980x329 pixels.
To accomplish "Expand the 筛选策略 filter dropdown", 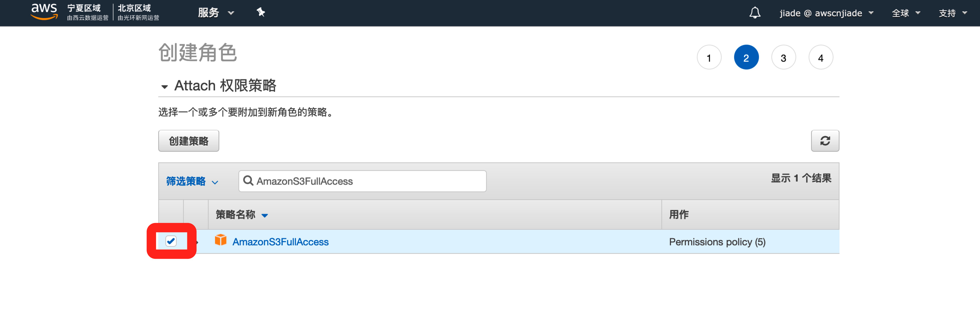I will [x=192, y=182].
